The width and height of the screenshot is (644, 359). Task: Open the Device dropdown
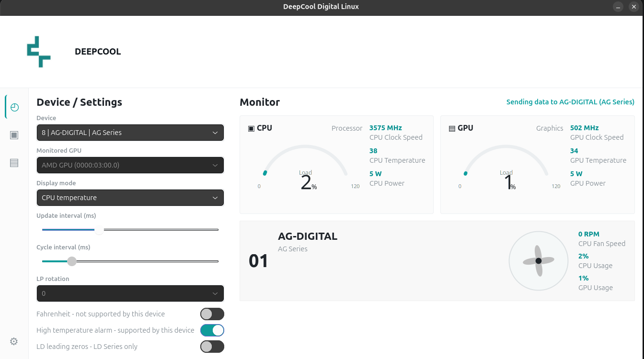coord(130,133)
